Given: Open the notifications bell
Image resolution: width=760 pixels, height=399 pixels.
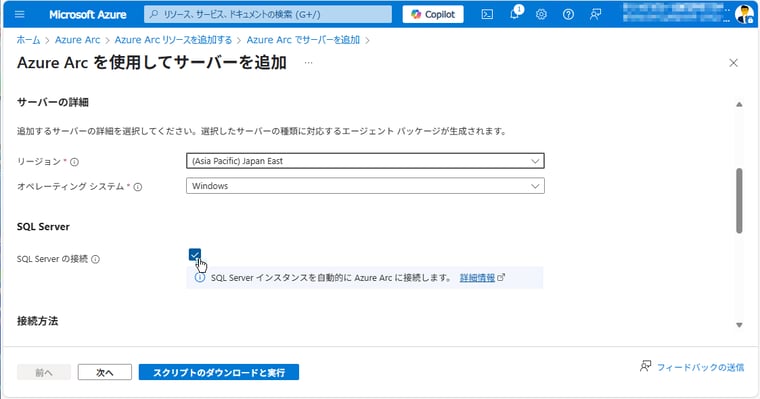Looking at the screenshot, I should click(514, 15).
